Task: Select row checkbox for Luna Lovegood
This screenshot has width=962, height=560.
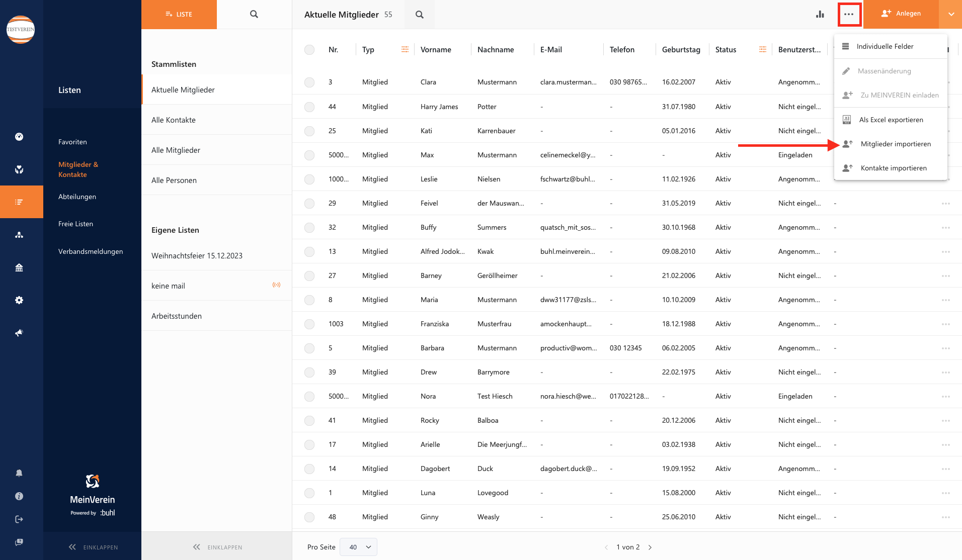Action: (x=309, y=493)
